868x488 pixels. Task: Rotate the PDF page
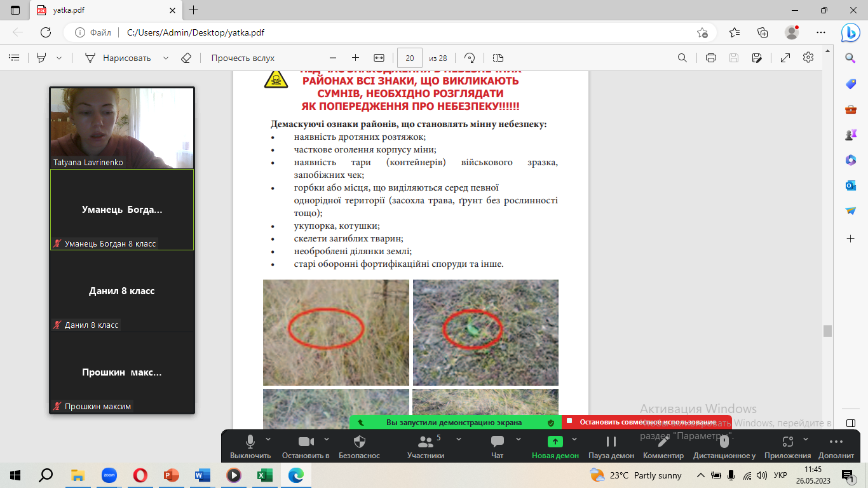coord(470,58)
